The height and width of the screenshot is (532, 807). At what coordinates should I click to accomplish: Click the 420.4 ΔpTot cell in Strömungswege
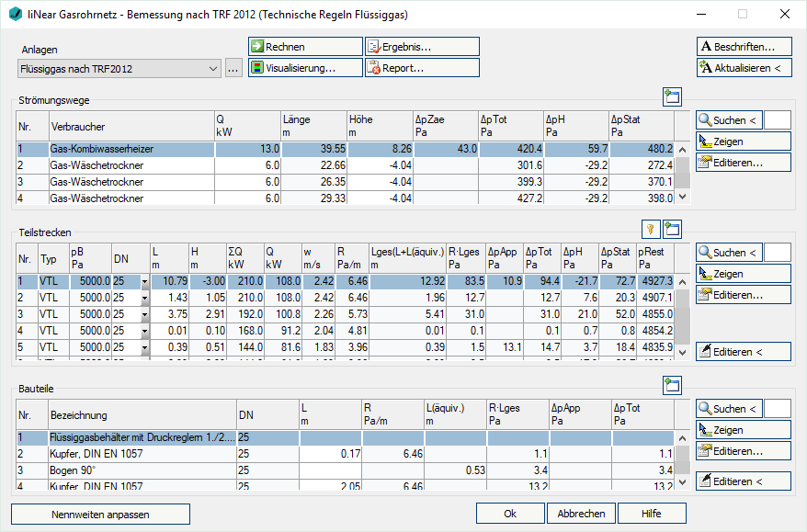pyautogui.click(x=511, y=149)
